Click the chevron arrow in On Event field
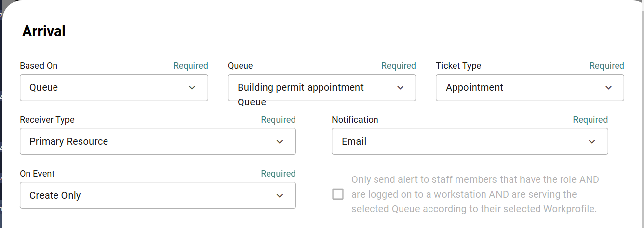The width and height of the screenshot is (644, 228). (x=280, y=196)
